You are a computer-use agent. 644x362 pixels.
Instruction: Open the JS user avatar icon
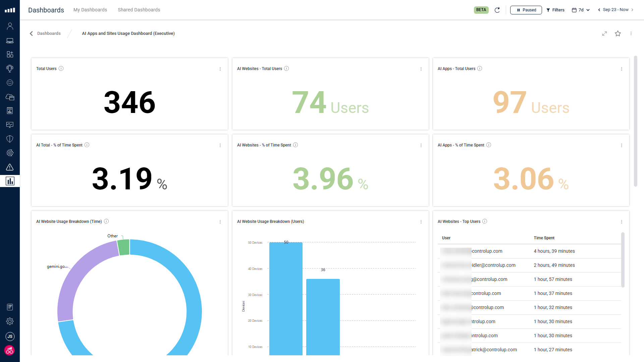[x=10, y=336]
